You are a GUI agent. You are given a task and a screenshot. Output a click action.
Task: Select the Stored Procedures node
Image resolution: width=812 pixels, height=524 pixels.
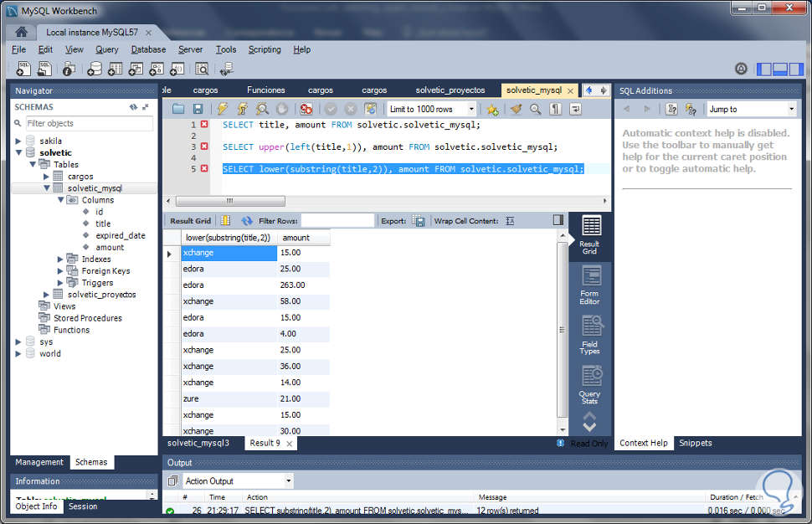tap(88, 318)
